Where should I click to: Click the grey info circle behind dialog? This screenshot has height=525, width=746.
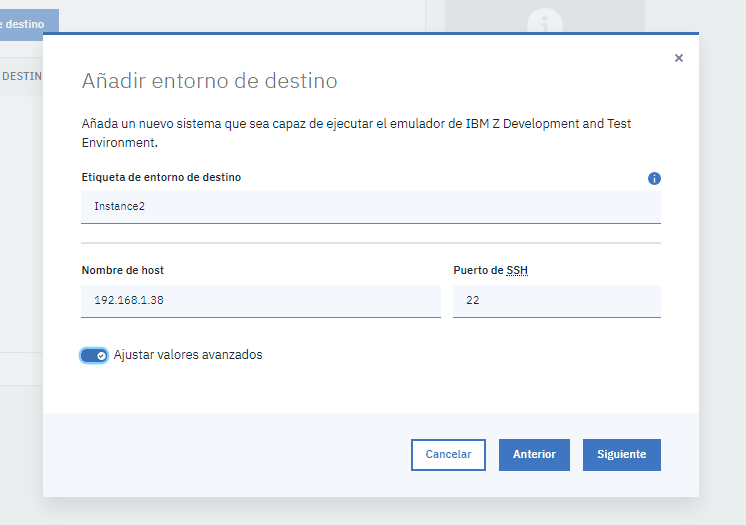[x=545, y=22]
